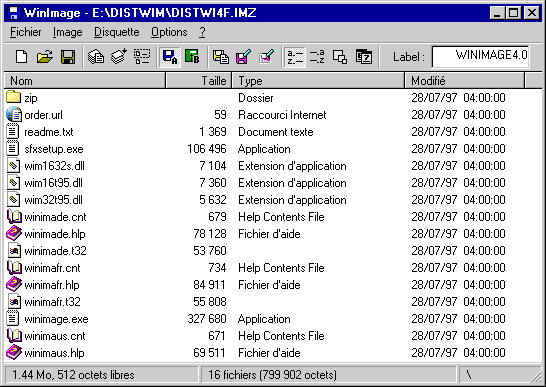Select the wim32t95.dll file icon
The image size is (546, 387).
(14, 200)
